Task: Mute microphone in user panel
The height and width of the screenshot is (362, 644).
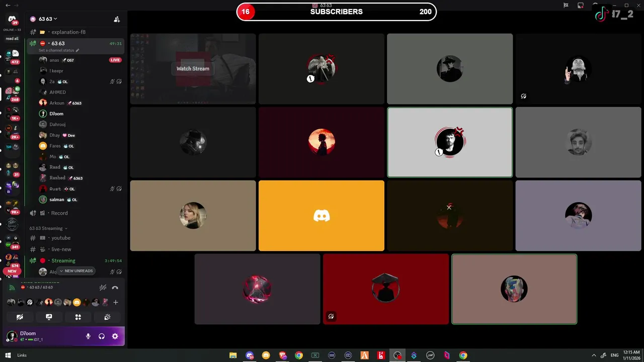Action: 88,336
